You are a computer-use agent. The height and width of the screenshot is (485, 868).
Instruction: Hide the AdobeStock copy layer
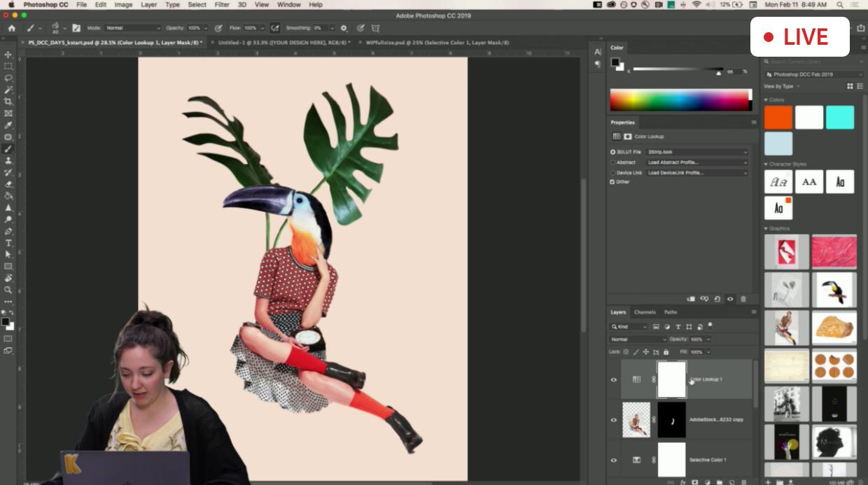[x=614, y=420]
